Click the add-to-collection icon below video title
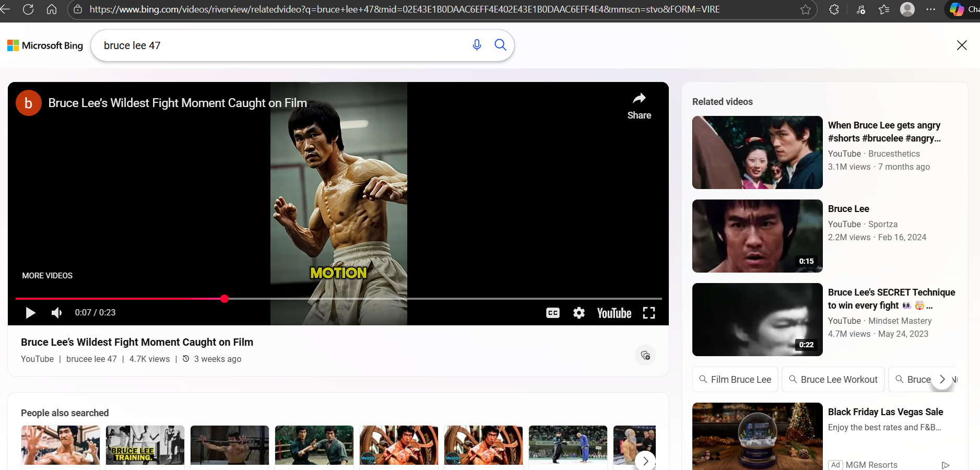This screenshot has height=470, width=980. click(x=645, y=355)
